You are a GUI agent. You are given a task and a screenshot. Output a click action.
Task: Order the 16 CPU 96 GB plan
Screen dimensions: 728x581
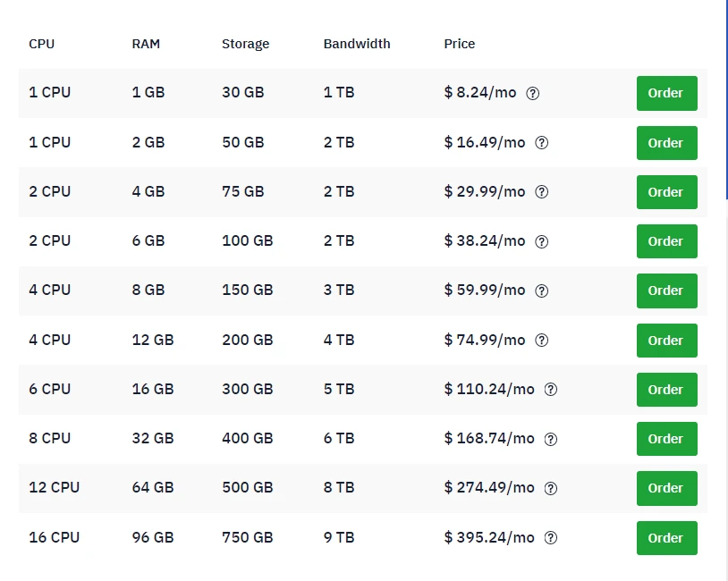tap(665, 537)
